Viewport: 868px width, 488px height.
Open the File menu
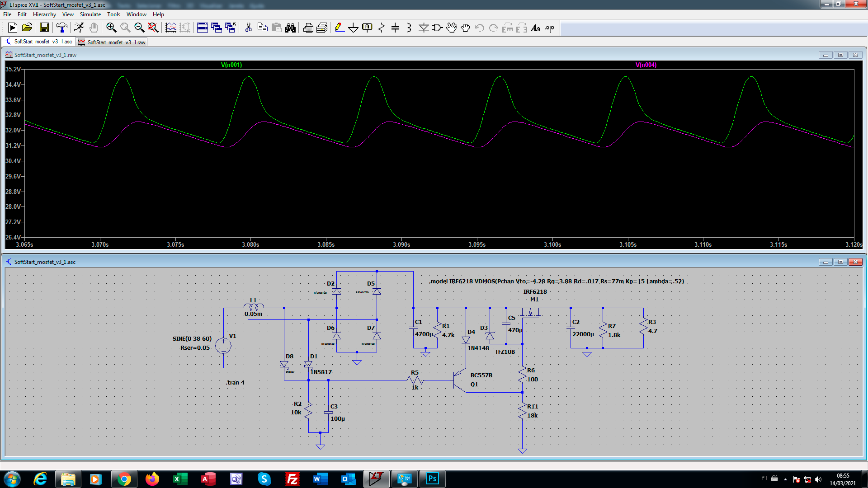click(7, 14)
